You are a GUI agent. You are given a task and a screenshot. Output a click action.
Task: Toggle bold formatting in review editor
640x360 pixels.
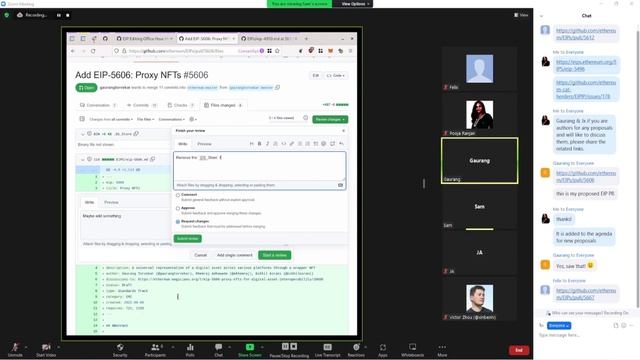259,144
